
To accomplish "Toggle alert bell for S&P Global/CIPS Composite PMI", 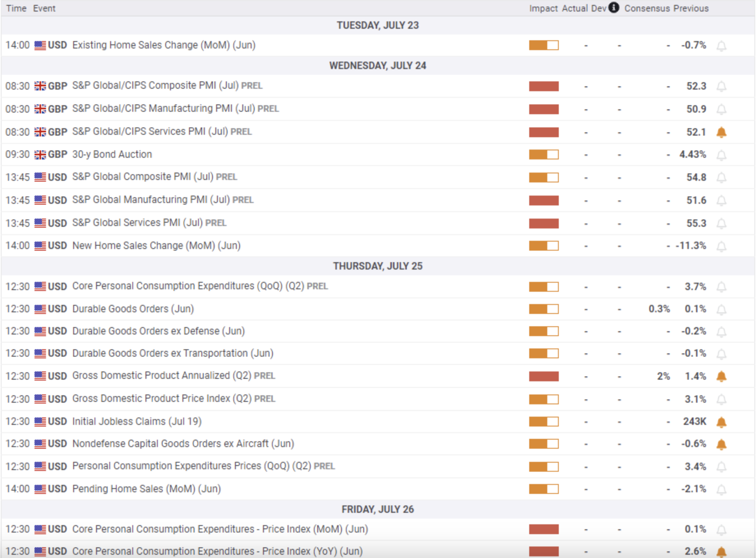I will tap(721, 86).
